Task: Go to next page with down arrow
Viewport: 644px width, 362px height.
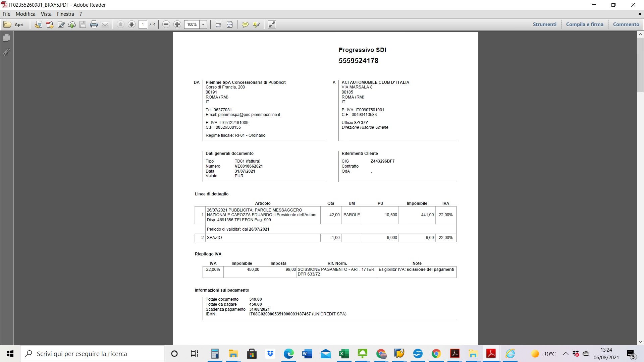Action: tap(132, 24)
